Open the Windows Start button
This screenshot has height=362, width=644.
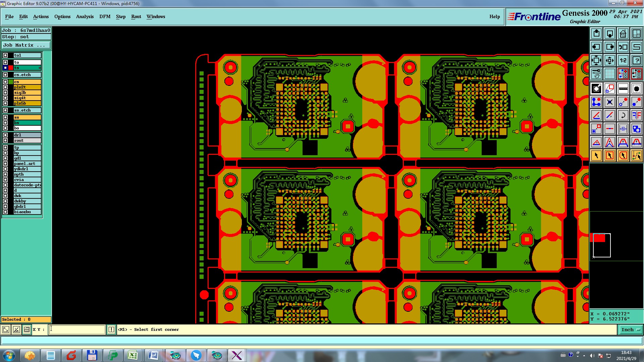pyautogui.click(x=9, y=355)
